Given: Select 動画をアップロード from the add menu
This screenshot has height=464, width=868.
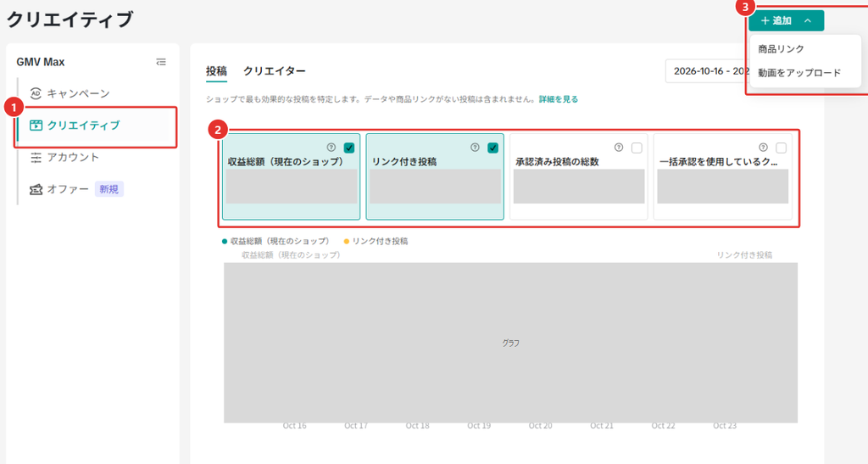Looking at the screenshot, I should point(798,73).
